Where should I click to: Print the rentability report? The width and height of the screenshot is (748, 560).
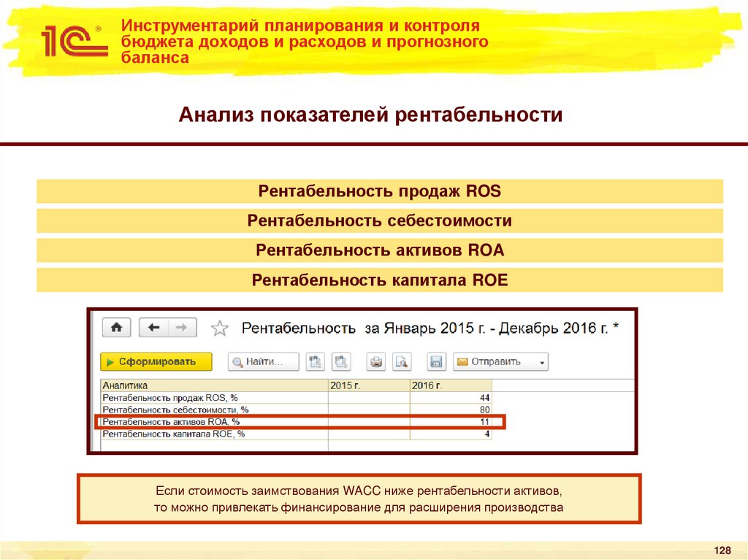[x=376, y=361]
